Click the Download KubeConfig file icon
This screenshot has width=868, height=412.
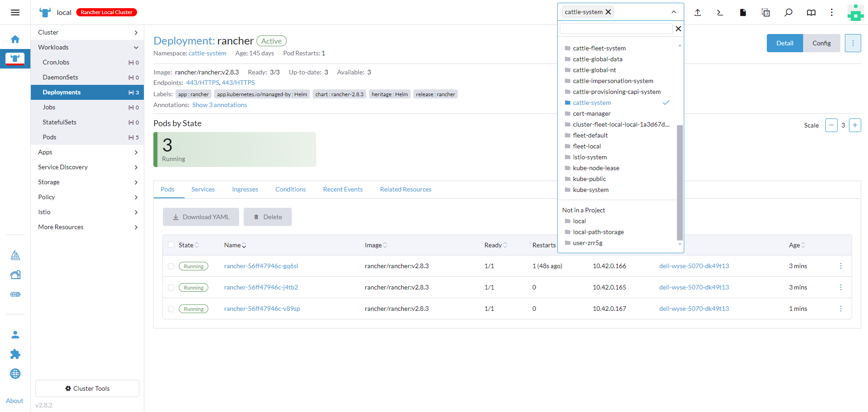point(743,13)
